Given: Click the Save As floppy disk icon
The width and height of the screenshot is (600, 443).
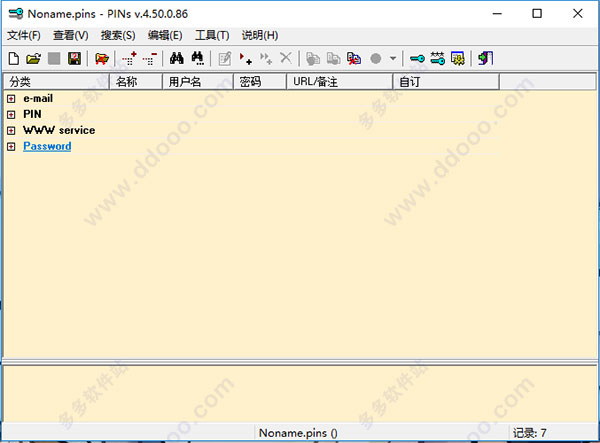Looking at the screenshot, I should [x=75, y=59].
